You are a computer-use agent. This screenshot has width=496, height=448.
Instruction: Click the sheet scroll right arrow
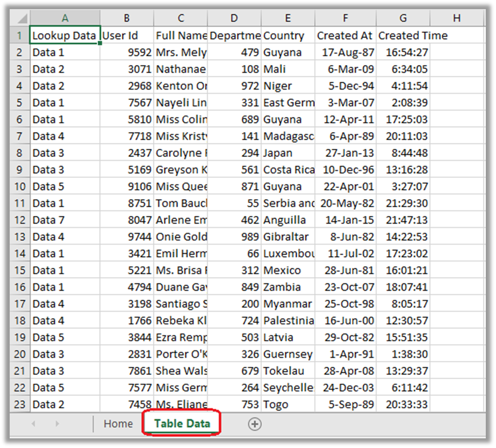pos(57,424)
